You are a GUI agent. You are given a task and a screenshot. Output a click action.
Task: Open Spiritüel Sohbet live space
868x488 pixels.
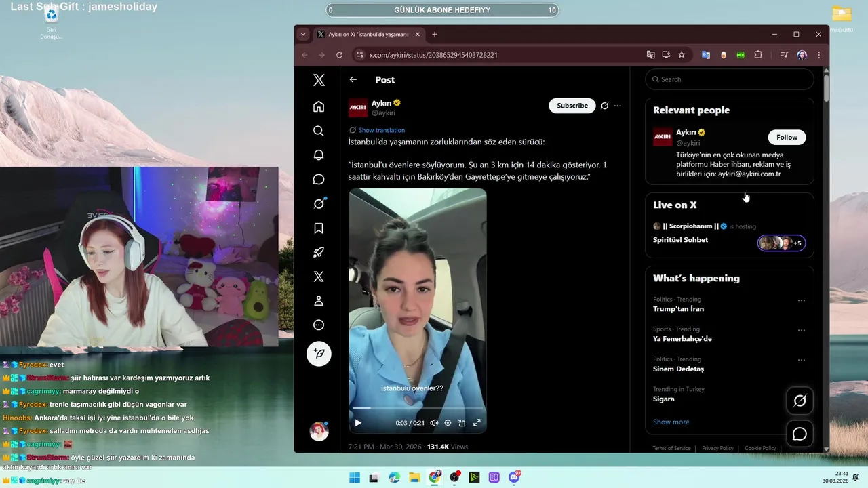pos(680,240)
